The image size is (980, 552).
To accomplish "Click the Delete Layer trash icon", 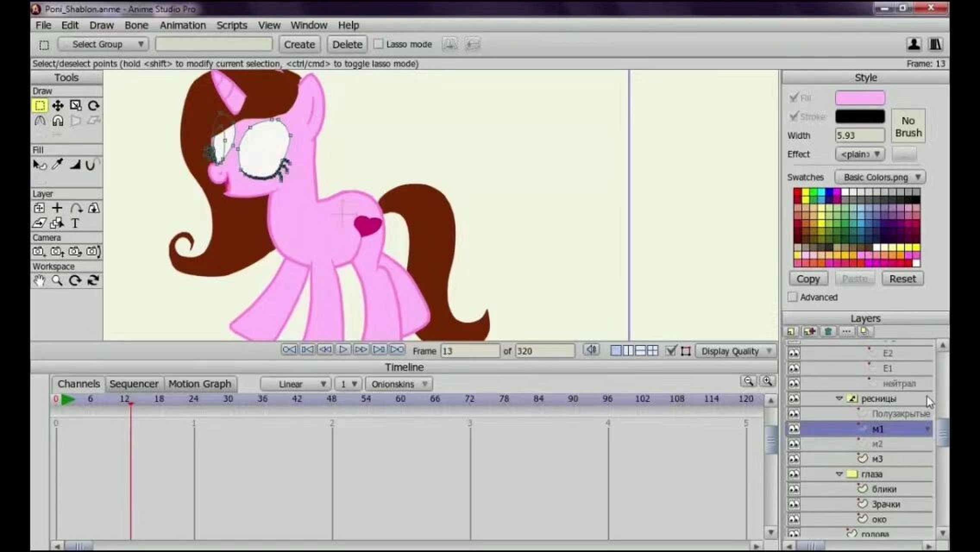I will [828, 331].
